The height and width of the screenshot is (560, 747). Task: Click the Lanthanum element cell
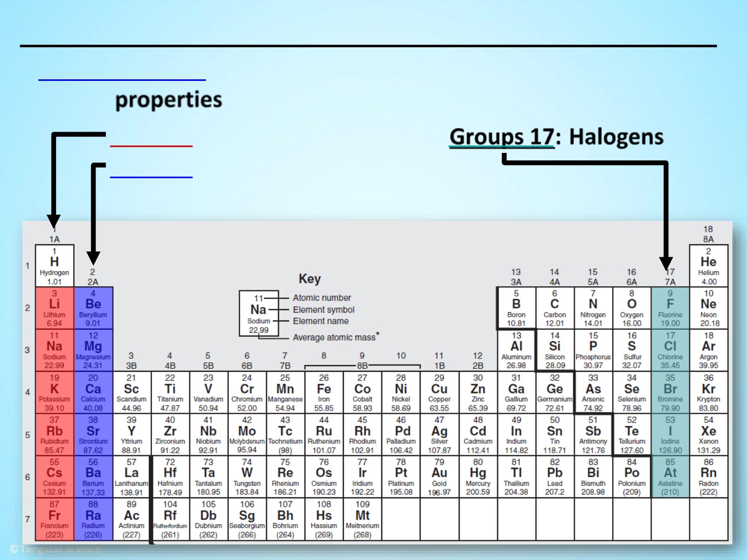[x=132, y=477]
